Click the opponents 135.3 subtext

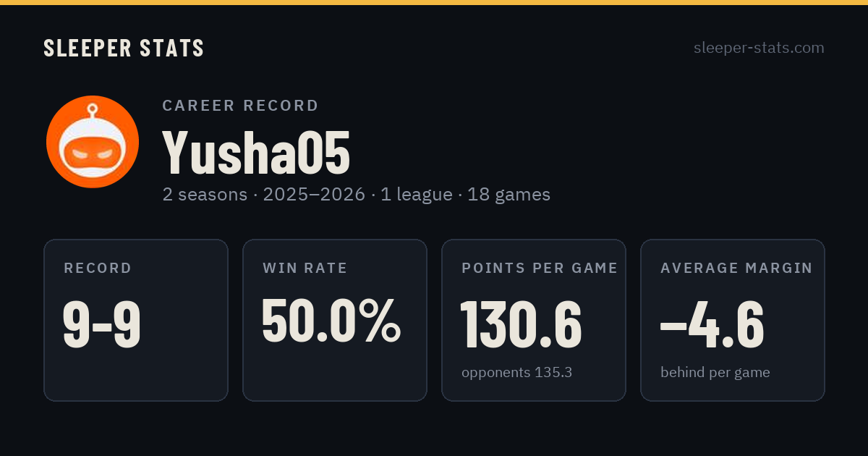click(x=517, y=373)
